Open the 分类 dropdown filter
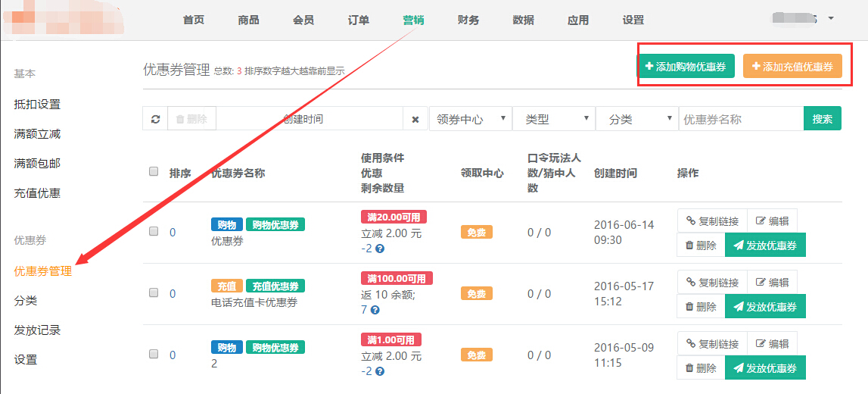 pyautogui.click(x=637, y=119)
